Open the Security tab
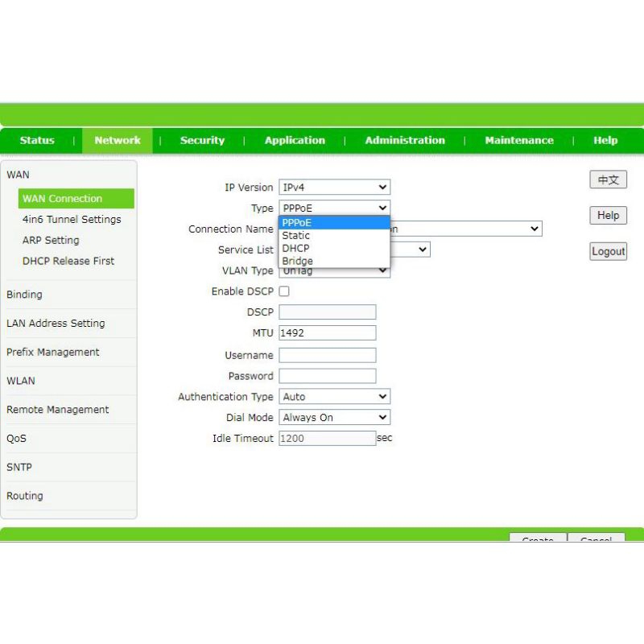 pyautogui.click(x=202, y=140)
